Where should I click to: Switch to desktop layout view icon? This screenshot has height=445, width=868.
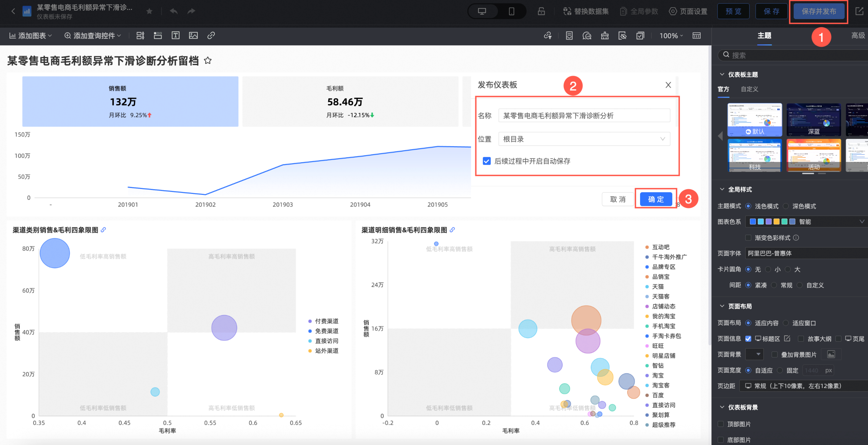tap(482, 12)
